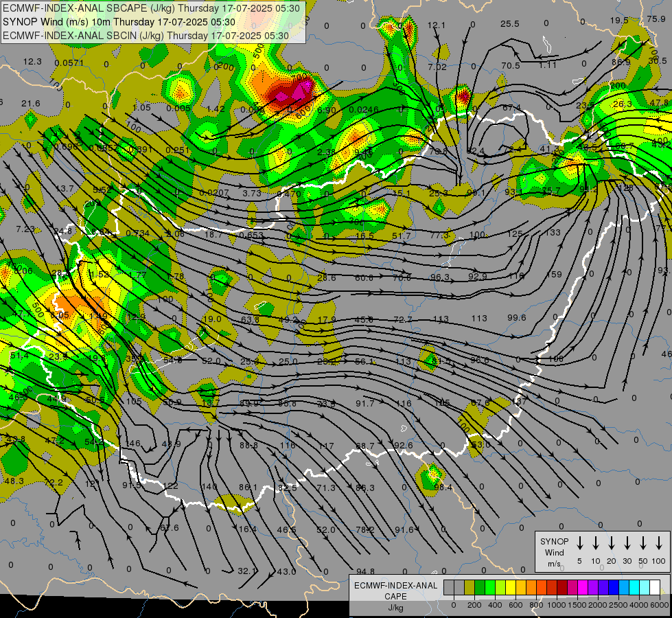This screenshot has height=618, width=672.
Task: Click the 30 m/s wind arrow in legend
Action: tap(627, 542)
